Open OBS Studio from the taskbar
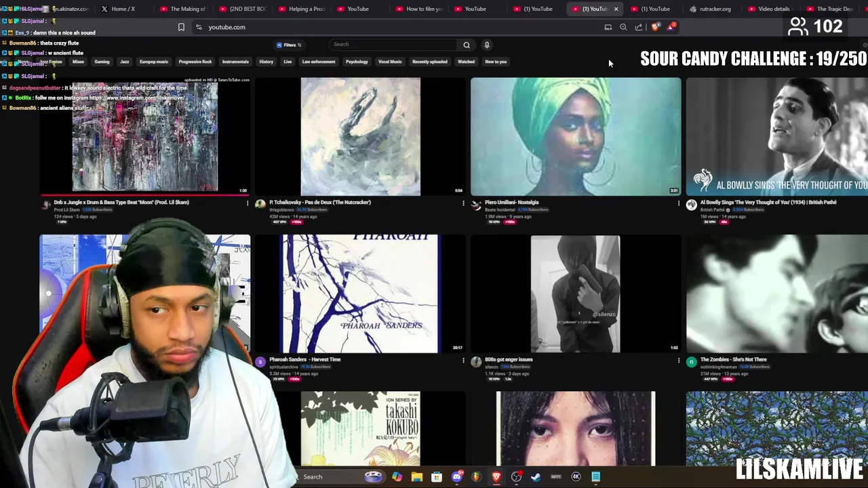 tap(516, 476)
